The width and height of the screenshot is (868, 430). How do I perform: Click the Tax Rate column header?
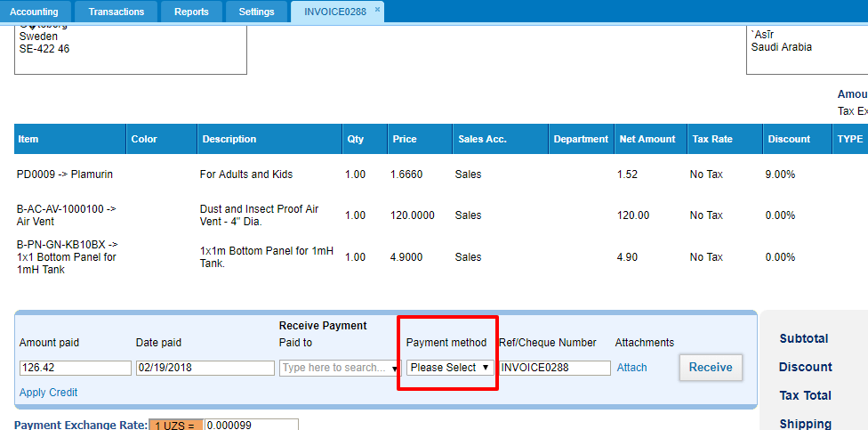tap(711, 139)
